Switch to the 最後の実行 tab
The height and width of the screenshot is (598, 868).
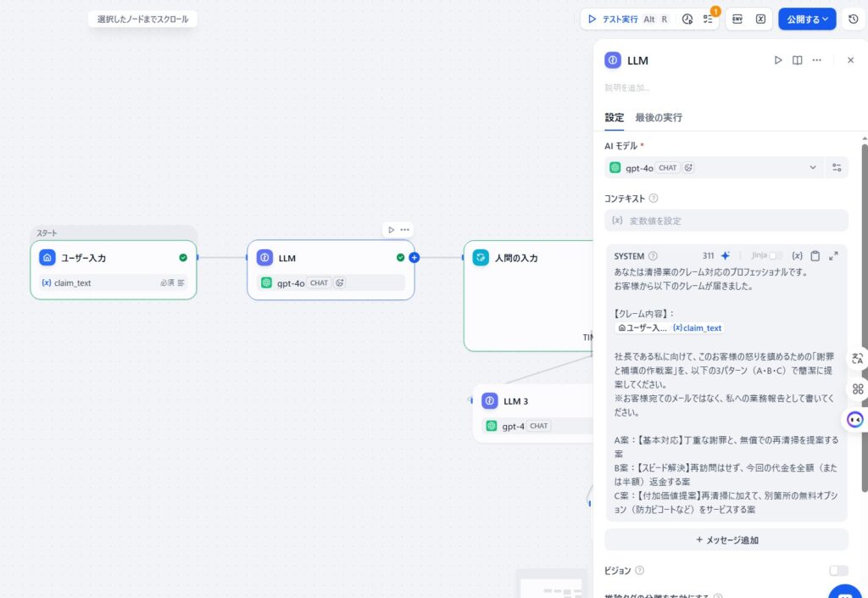pos(659,117)
